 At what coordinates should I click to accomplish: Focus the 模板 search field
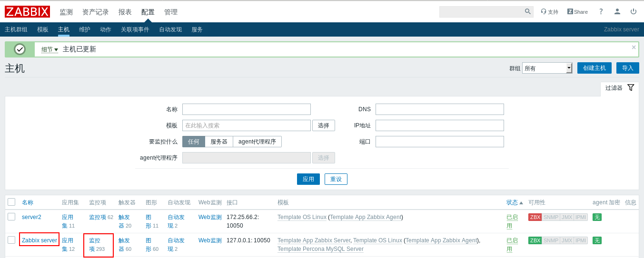click(x=247, y=125)
